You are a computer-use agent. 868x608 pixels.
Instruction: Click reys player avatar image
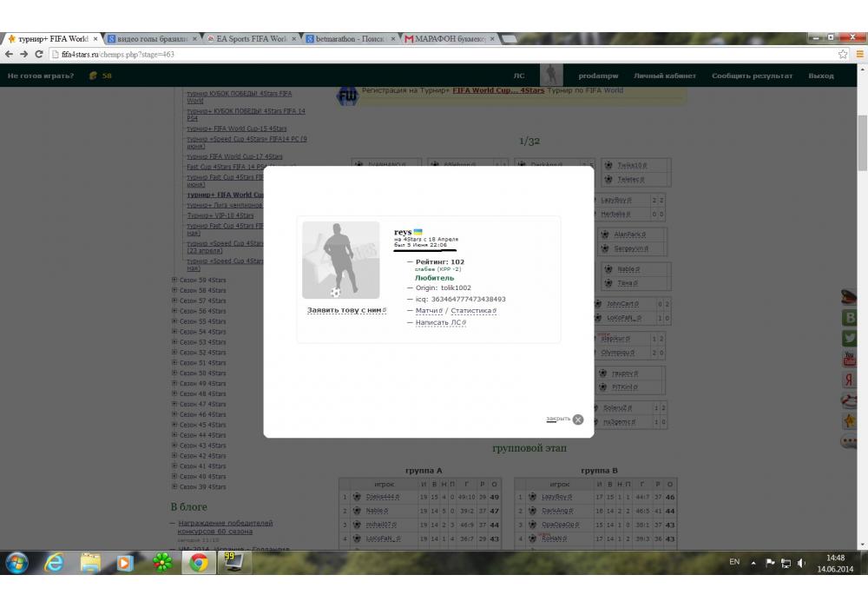pos(340,260)
